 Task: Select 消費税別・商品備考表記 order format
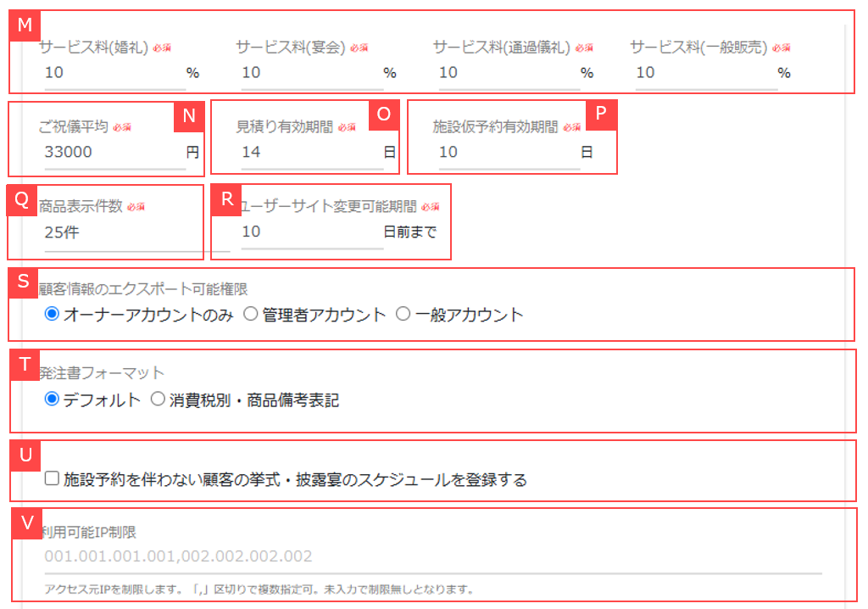157,399
